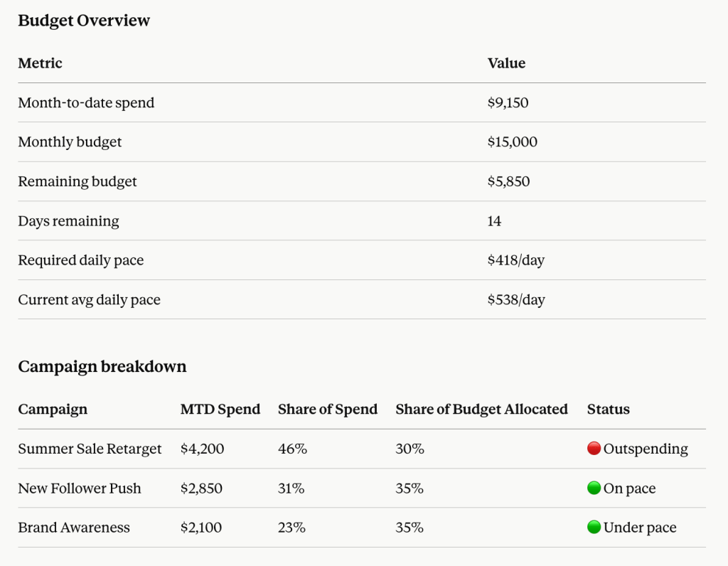Select the 14 days value

[495, 221]
